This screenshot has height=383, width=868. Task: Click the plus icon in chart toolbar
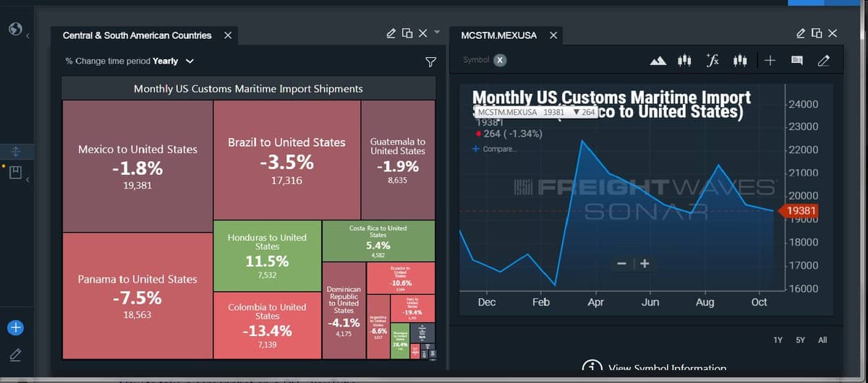pos(770,61)
